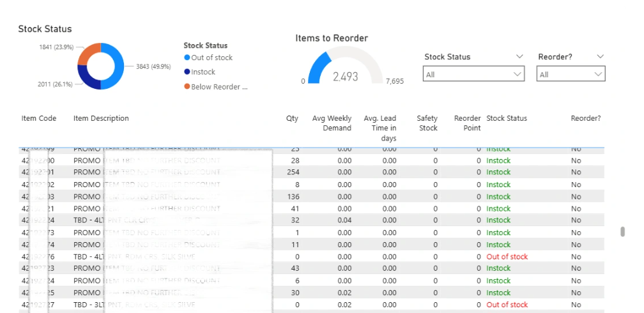Screen dimensions: 644x313
Task: Click the Items to Reorder title
Action: coord(332,38)
